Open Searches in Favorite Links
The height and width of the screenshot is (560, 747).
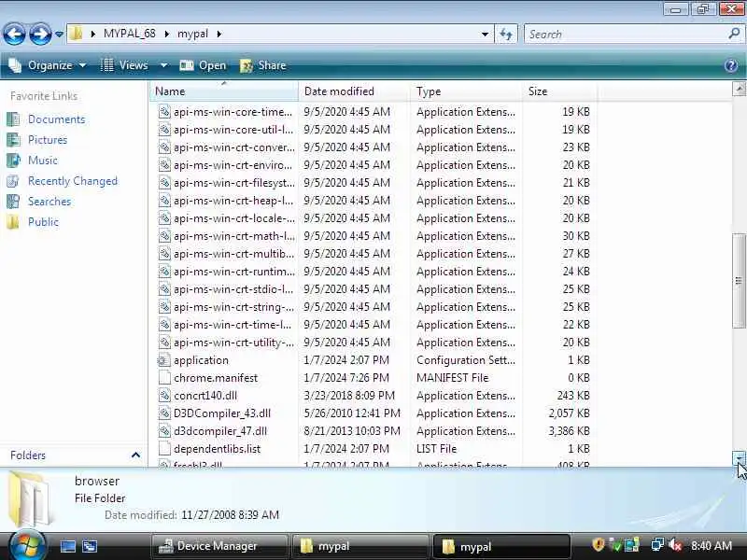49,202
